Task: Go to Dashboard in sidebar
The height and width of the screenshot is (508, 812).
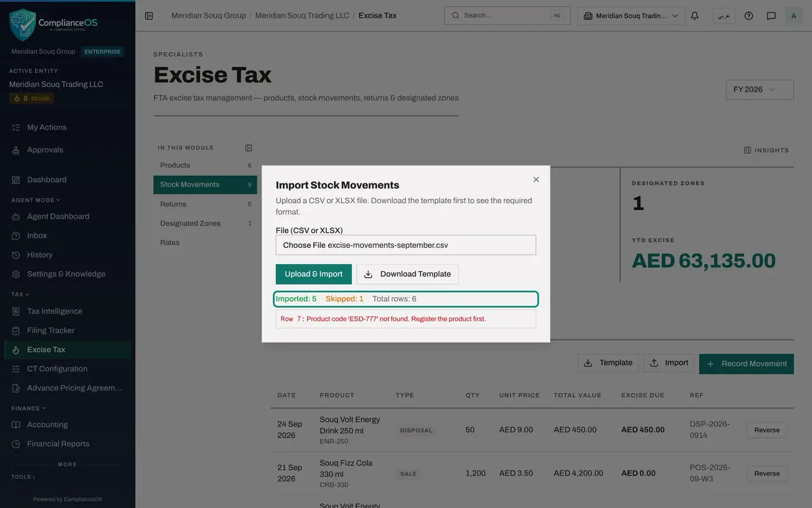Action: [67, 180]
